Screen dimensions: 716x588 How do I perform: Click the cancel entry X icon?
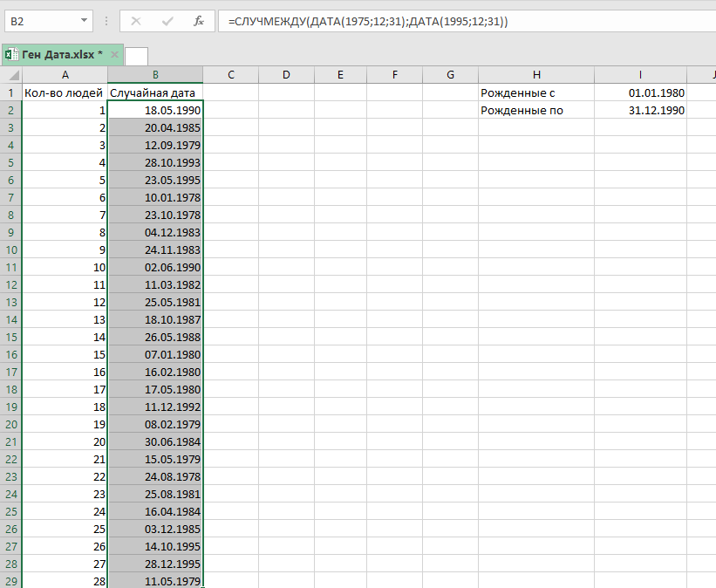tap(136, 21)
